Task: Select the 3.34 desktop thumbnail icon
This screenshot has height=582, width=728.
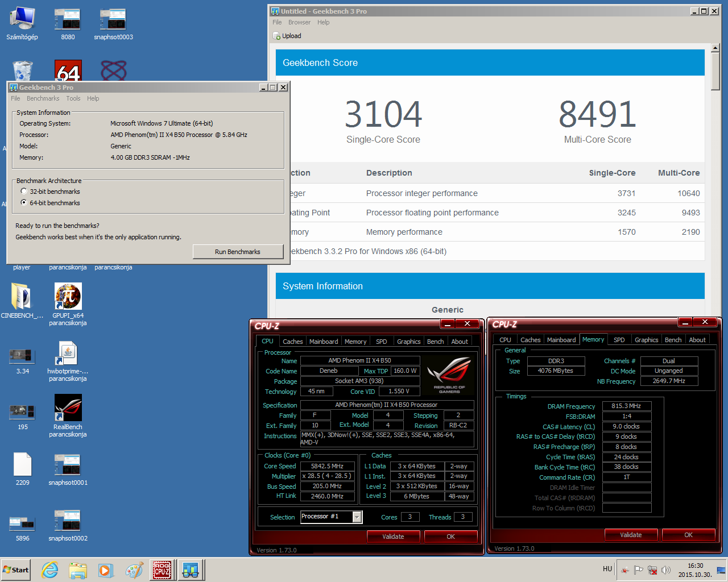Action: click(22, 361)
